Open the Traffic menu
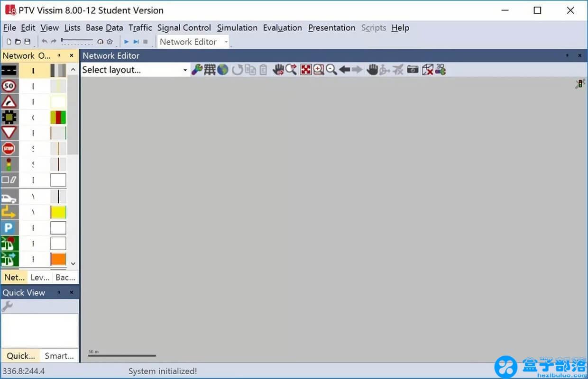588x379 pixels. [x=140, y=28]
